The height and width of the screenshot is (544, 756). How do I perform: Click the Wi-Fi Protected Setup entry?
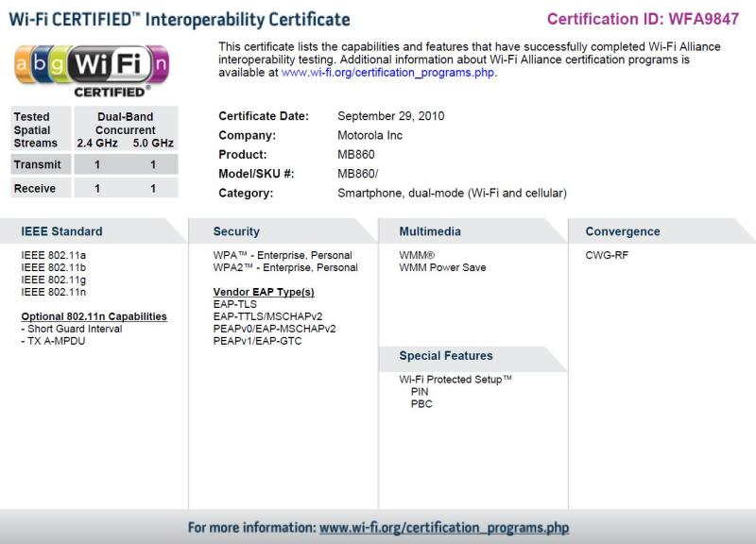455,379
